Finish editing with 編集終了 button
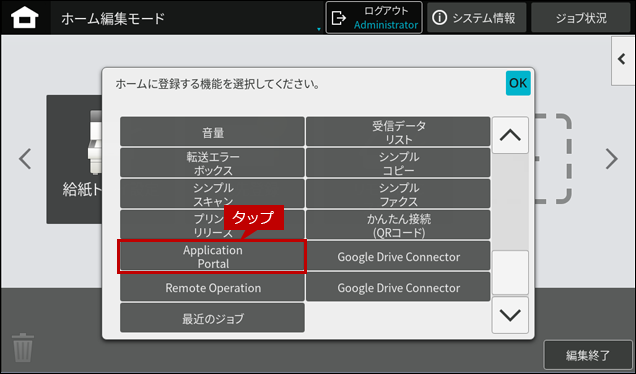 (587, 355)
